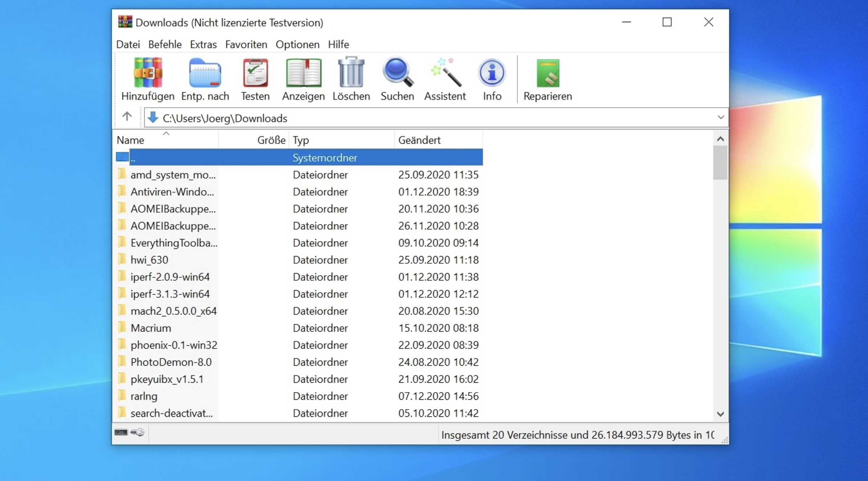868x481 pixels.
Task: Go up one folder level arrow
Action: 127,117
